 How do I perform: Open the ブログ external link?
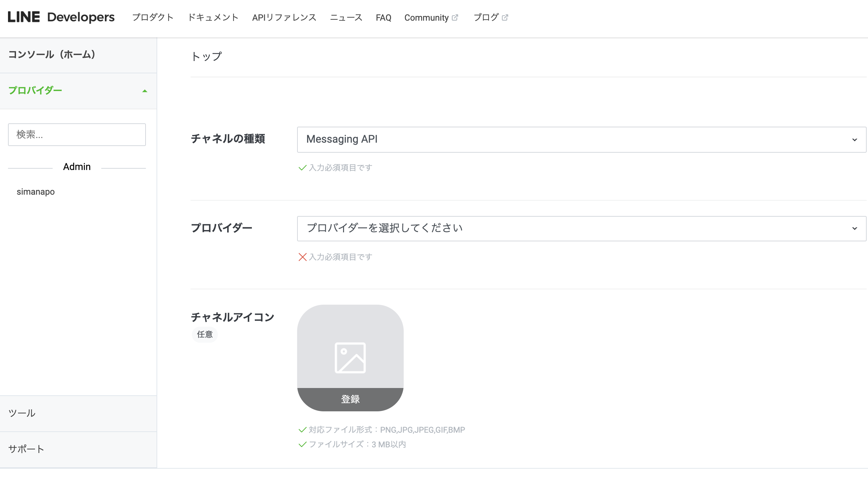[491, 18]
